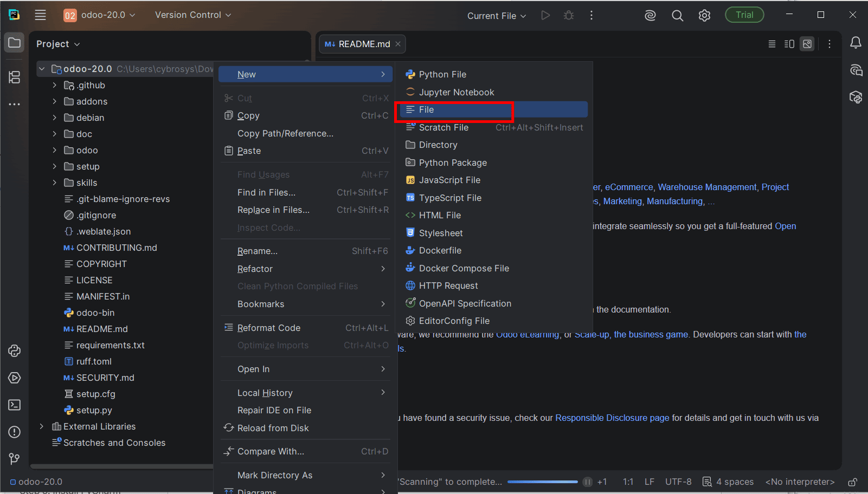Open the business game link
868x494 pixels.
point(651,334)
